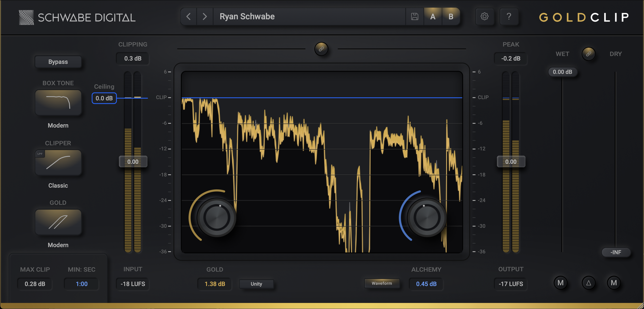Screen dimensions: 644x309
Task: Switch to the A preset state
Action: pyautogui.click(x=433, y=17)
